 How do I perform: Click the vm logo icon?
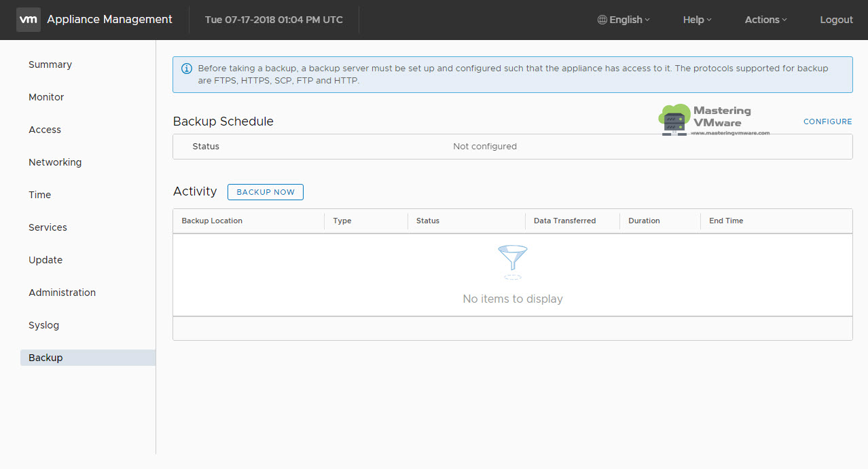click(x=28, y=19)
